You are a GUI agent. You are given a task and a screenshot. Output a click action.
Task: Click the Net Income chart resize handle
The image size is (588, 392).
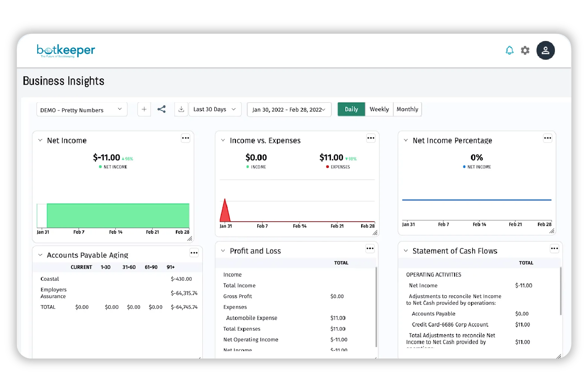click(190, 239)
